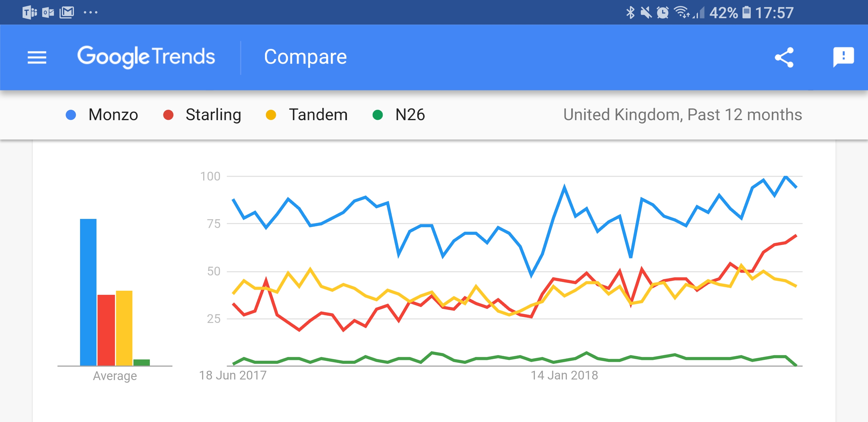Tap the Bluetooth status icon
The height and width of the screenshot is (422, 868).
pos(630,13)
